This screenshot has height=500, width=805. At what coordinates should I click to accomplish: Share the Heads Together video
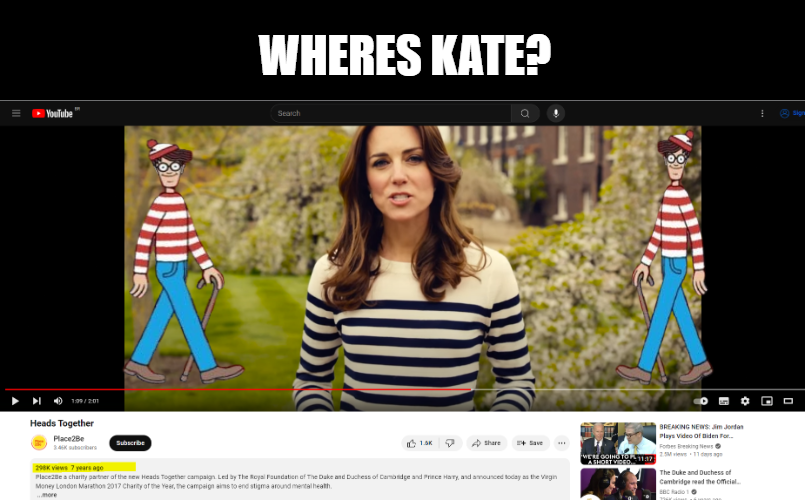(486, 443)
